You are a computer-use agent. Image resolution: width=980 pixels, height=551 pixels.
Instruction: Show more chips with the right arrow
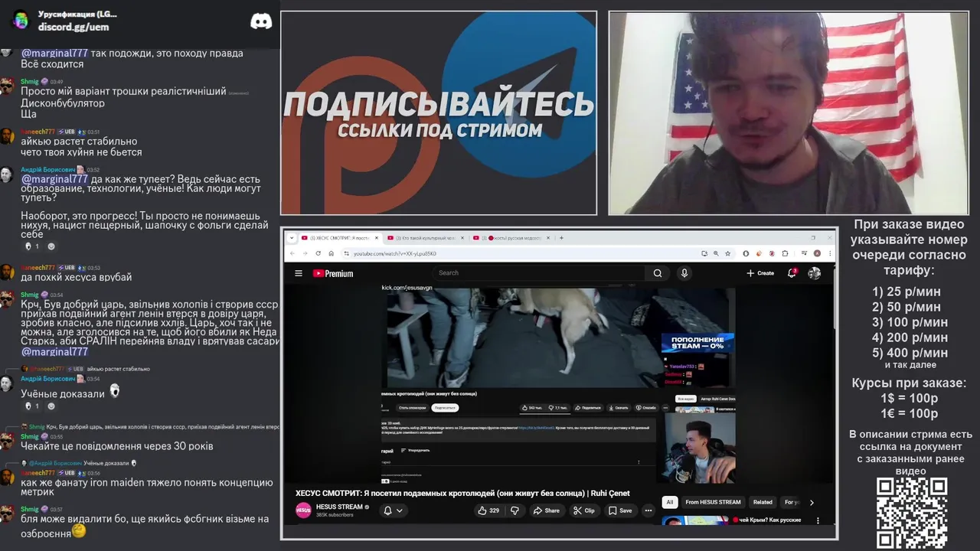coord(812,502)
